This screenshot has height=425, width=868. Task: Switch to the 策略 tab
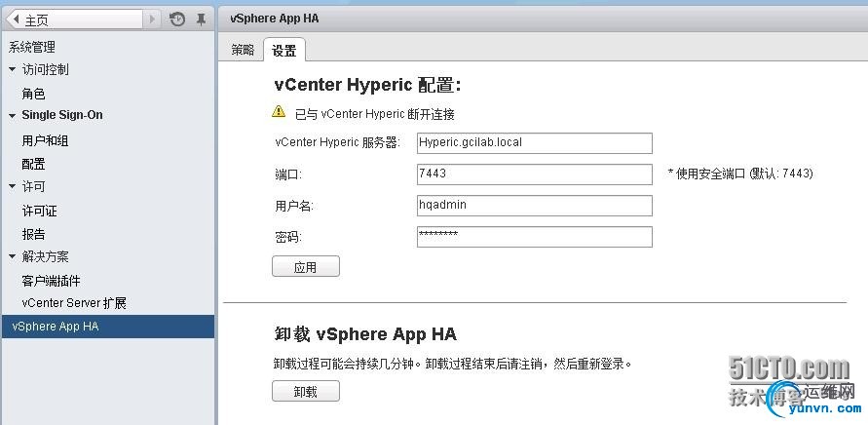click(243, 50)
